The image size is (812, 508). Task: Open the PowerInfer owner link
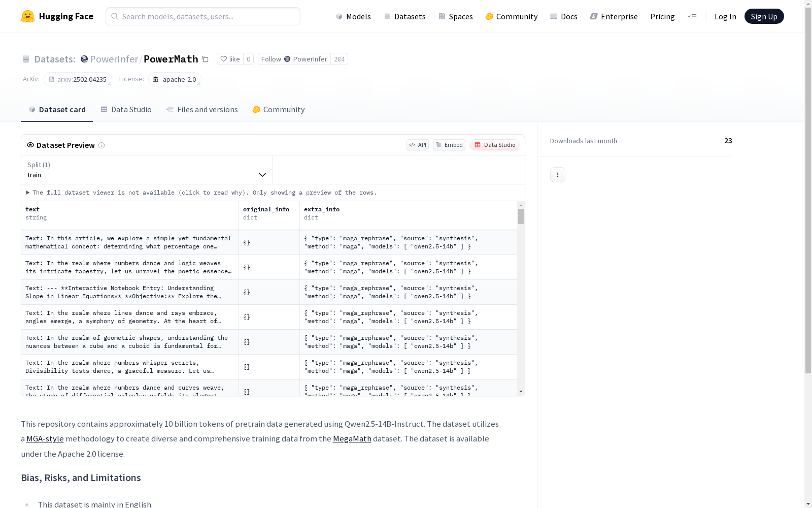[114, 59]
